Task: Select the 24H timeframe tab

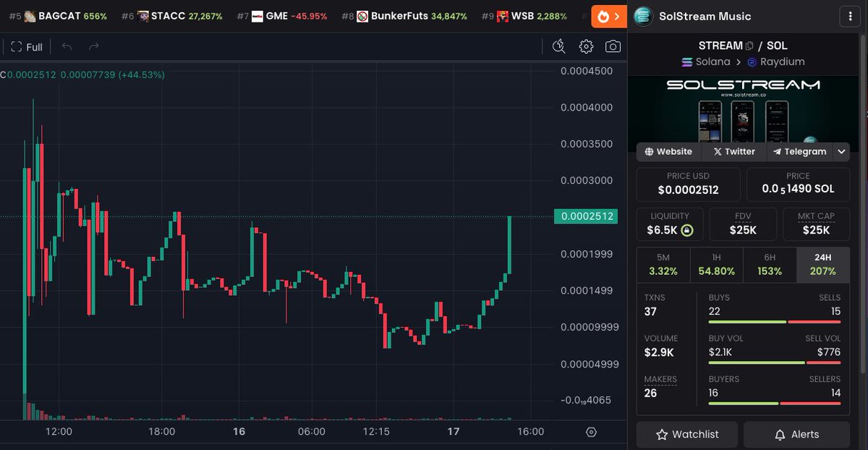Action: (823, 265)
